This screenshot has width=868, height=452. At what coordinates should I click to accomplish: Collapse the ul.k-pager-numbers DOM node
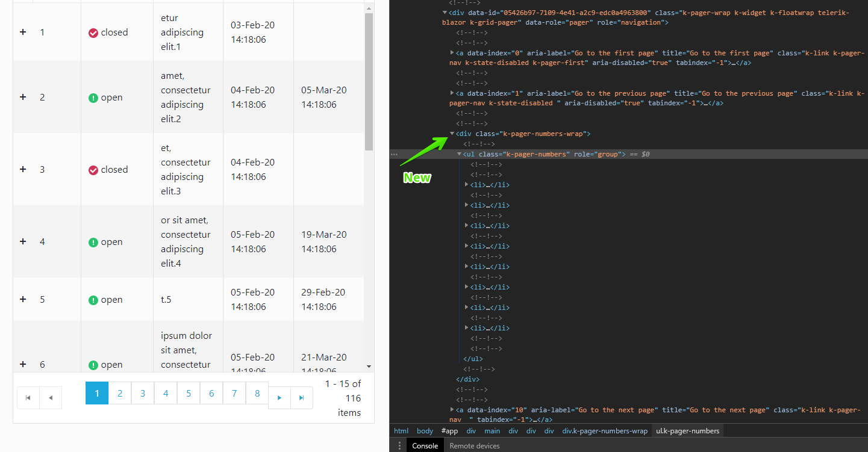pyautogui.click(x=459, y=154)
